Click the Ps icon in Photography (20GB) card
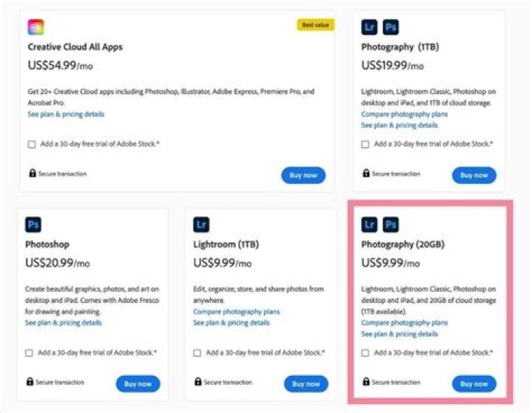 pos(391,224)
